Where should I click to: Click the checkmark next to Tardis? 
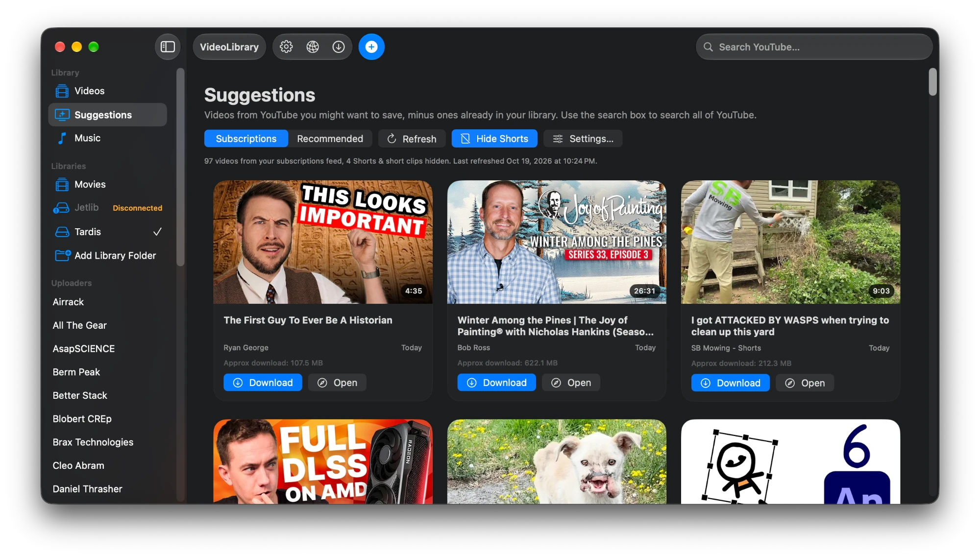157,232
